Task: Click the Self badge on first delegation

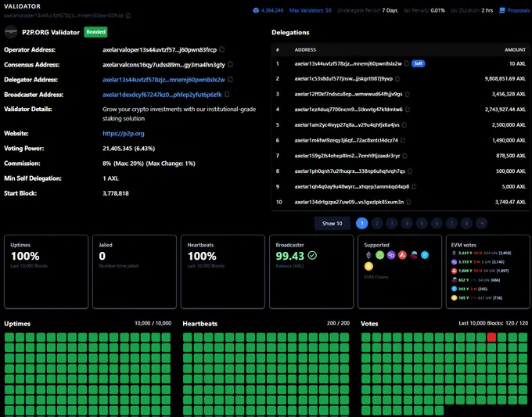Action: point(419,63)
